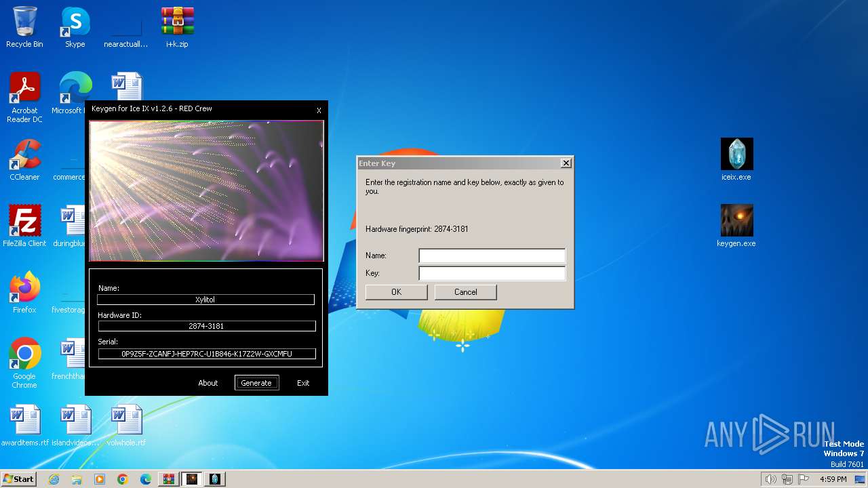Open the Action Center flag icon

[x=804, y=479]
